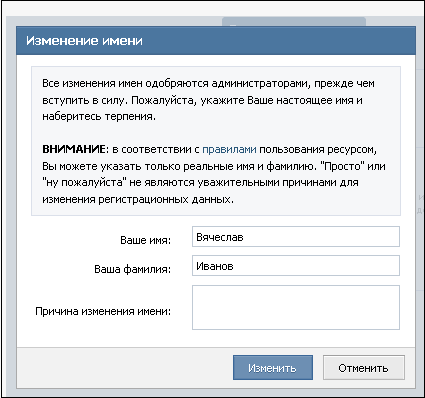The height and width of the screenshot is (398, 425).
Task: Click the Ваша фамилия: label
Action: coord(132,269)
